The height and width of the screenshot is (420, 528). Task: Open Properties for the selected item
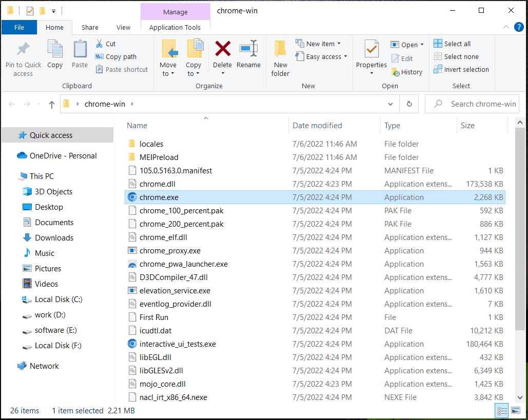point(371,56)
